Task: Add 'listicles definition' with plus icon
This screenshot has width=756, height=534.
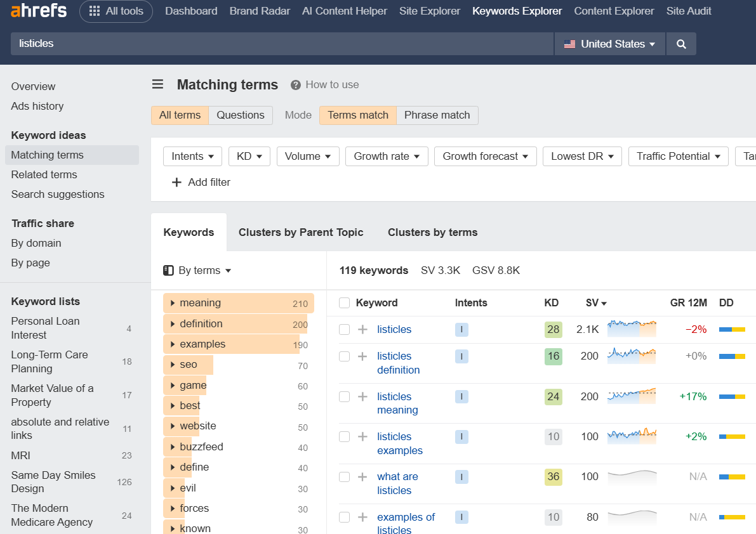Action: click(362, 356)
